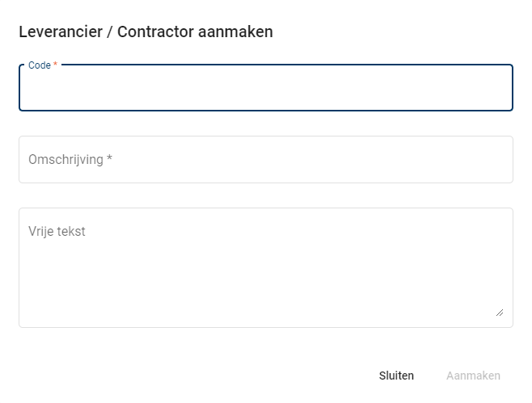This screenshot has height=403, width=532.
Task: Close the dialog with Sluiten
Action: point(396,376)
